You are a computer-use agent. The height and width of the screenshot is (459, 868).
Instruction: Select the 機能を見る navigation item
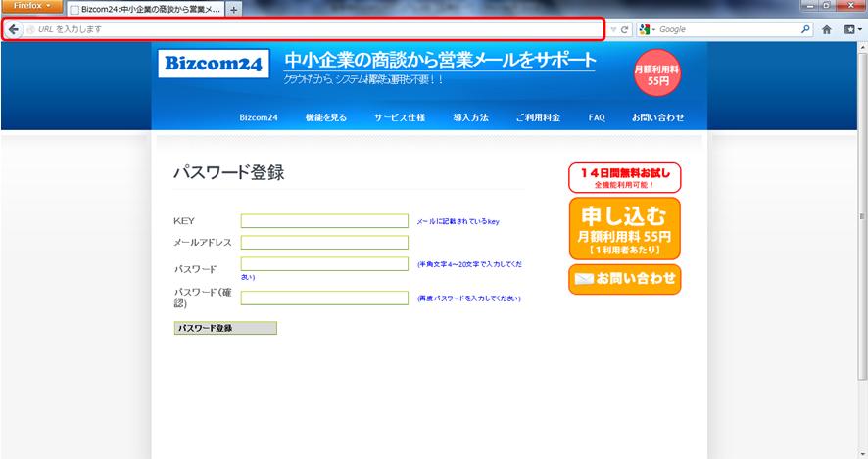[x=325, y=117]
